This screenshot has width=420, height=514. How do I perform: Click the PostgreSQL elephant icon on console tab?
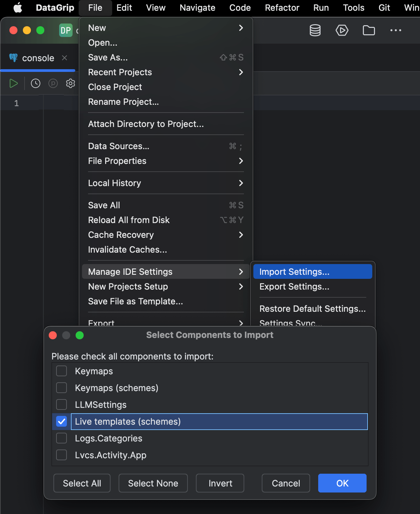tap(13, 58)
